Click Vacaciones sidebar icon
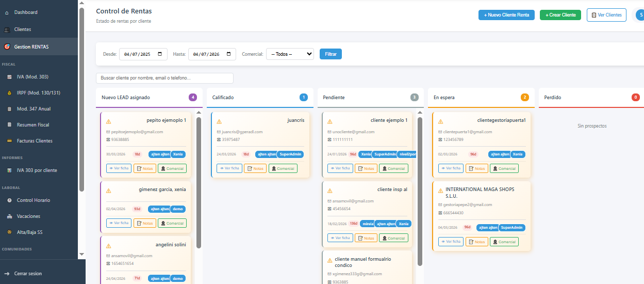Viewport: 644px width, 284px height. click(9, 216)
